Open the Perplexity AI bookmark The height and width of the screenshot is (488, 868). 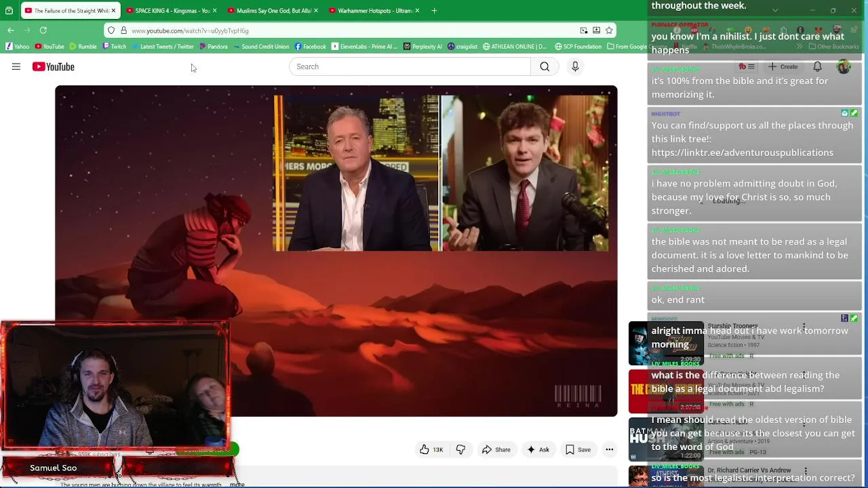(x=422, y=47)
